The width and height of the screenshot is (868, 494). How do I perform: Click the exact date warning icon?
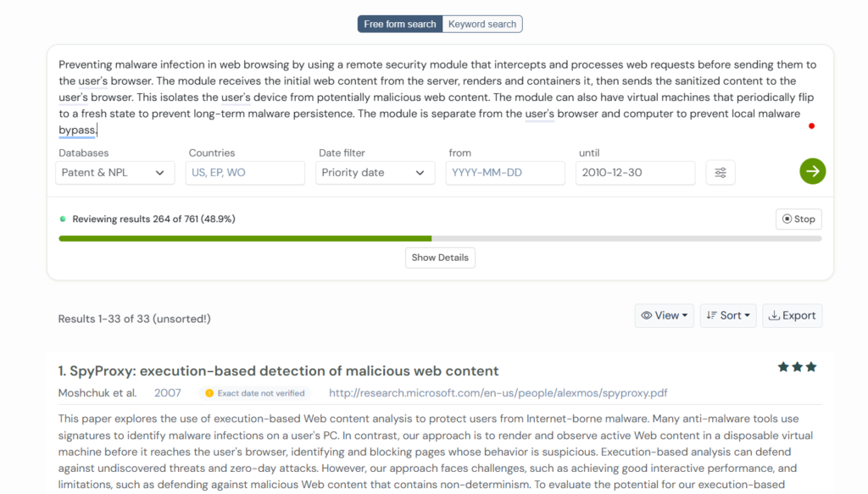tap(209, 393)
